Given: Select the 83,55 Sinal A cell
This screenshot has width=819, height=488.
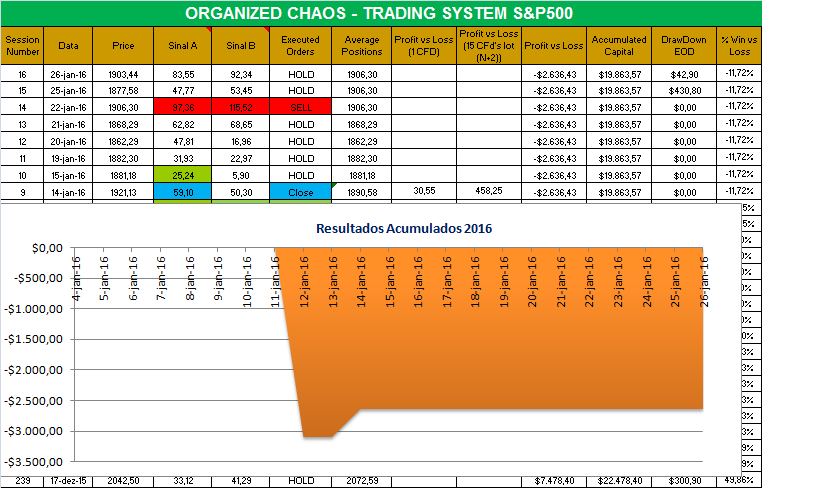Looking at the screenshot, I should pos(183,74).
